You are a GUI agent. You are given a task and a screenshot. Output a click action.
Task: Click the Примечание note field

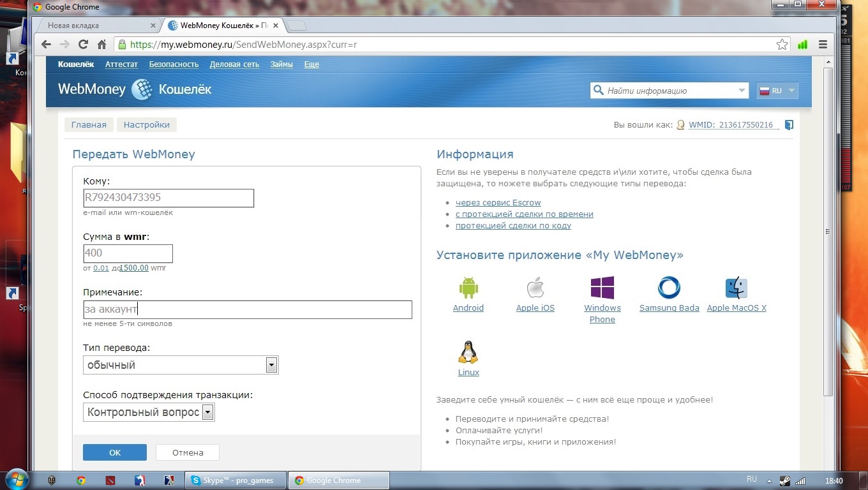point(248,309)
